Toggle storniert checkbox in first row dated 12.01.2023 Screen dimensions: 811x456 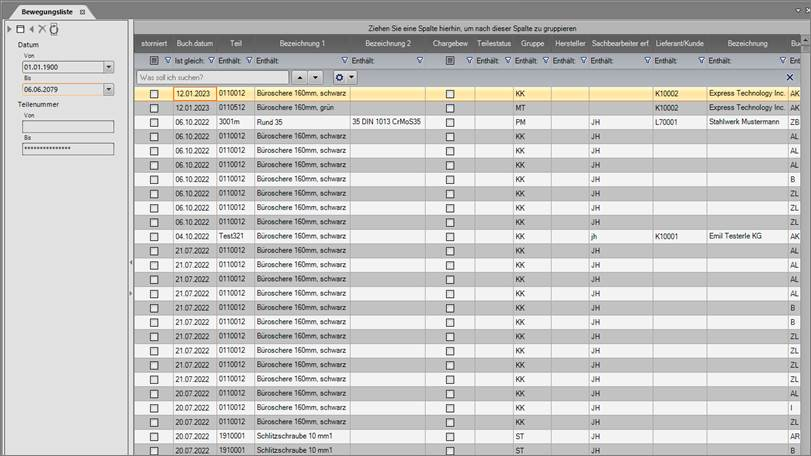tap(154, 94)
